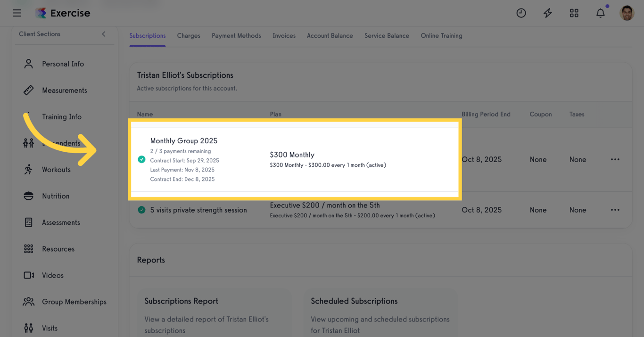Go to Measurements section
The width and height of the screenshot is (644, 337).
click(64, 90)
